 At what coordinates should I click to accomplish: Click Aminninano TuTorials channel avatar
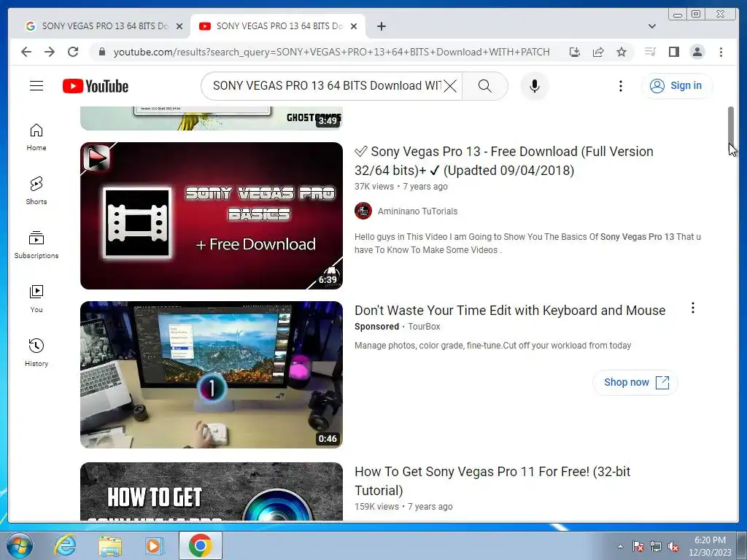click(363, 211)
